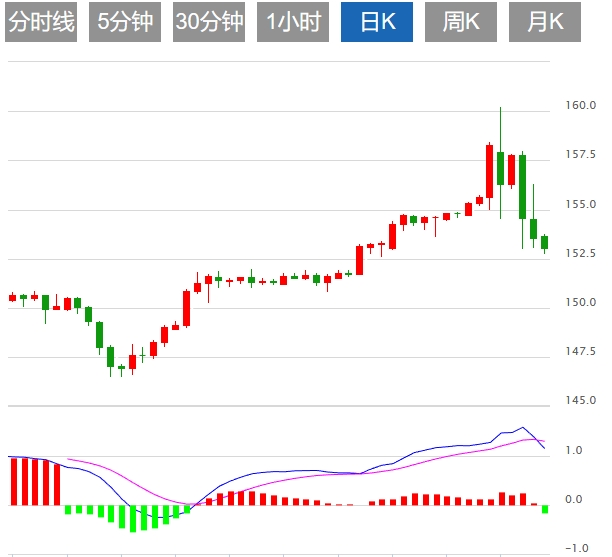Click the 150.0 price axis label

pos(581,303)
